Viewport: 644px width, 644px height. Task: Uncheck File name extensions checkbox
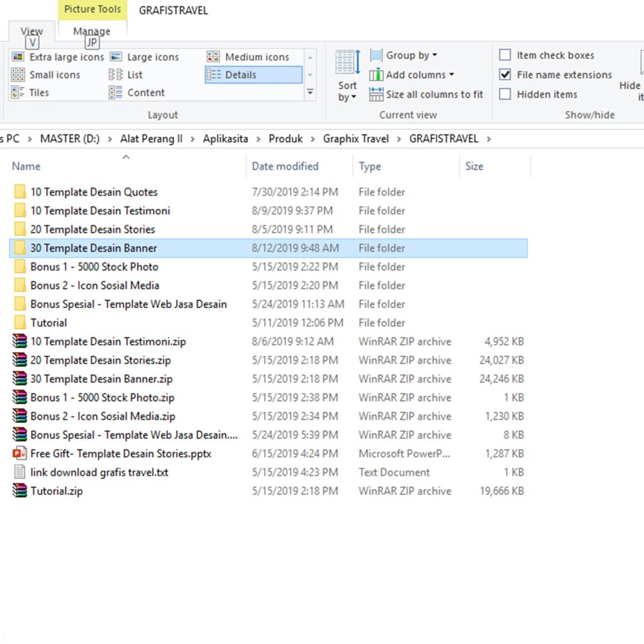(505, 75)
